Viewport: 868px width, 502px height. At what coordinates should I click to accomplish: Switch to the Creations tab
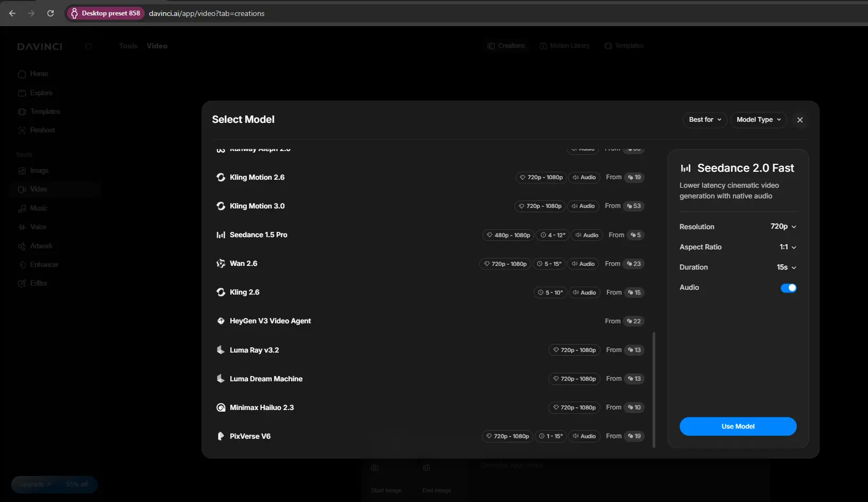coord(506,46)
